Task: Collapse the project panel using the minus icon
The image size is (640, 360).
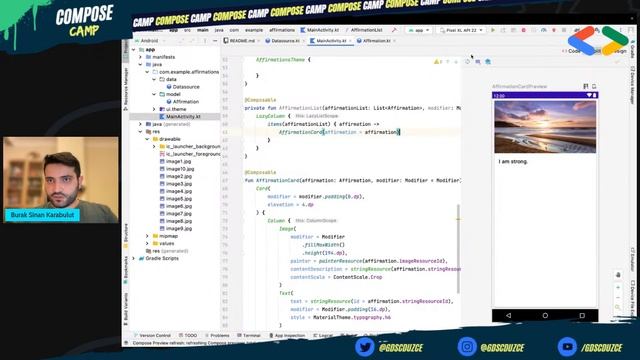Action: tap(215, 41)
